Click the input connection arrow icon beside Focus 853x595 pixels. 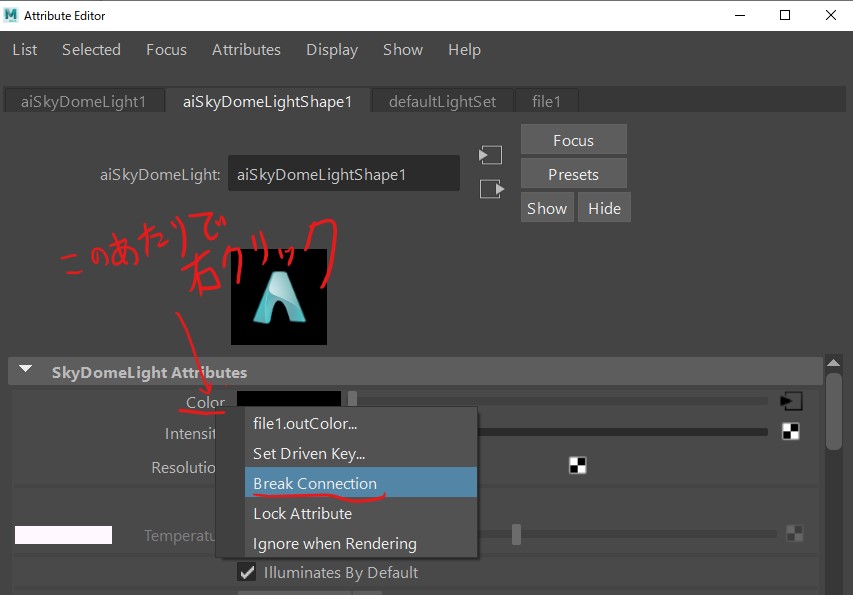[490, 155]
